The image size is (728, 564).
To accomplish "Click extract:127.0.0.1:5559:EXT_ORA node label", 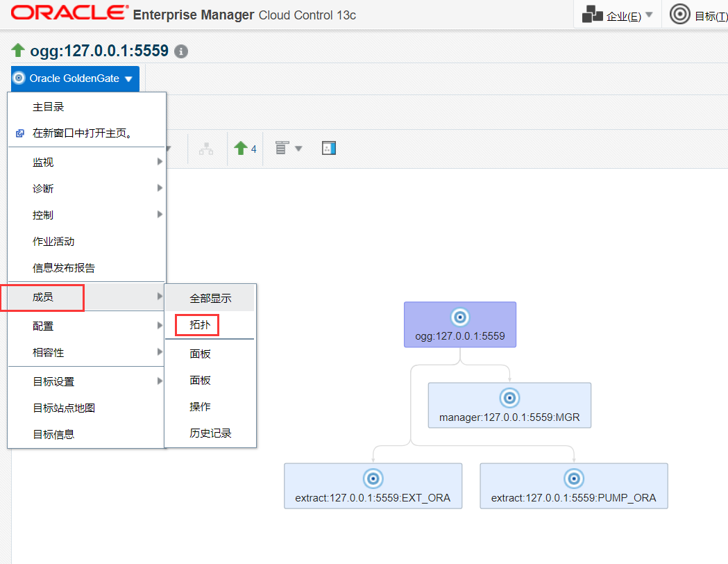I will coord(373,498).
